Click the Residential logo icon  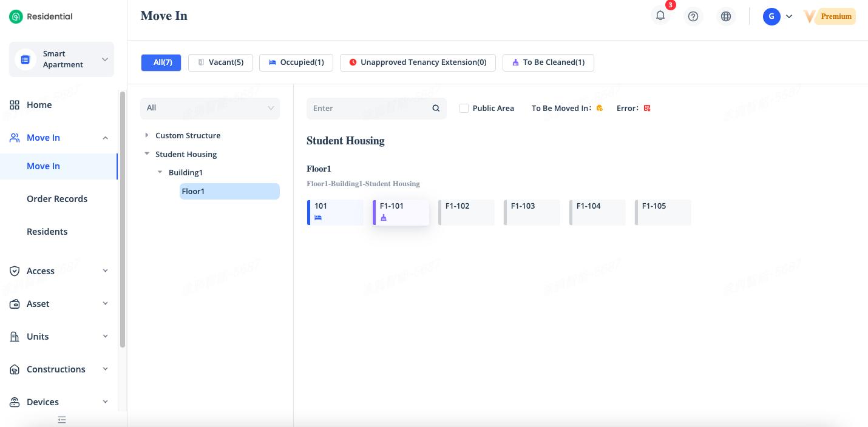tap(16, 17)
